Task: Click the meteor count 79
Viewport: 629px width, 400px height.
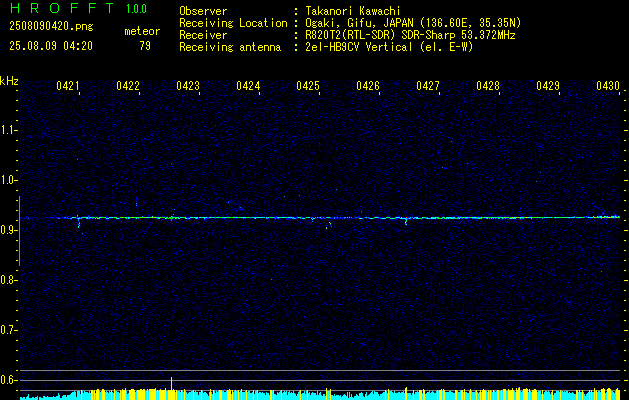Action: 145,46
